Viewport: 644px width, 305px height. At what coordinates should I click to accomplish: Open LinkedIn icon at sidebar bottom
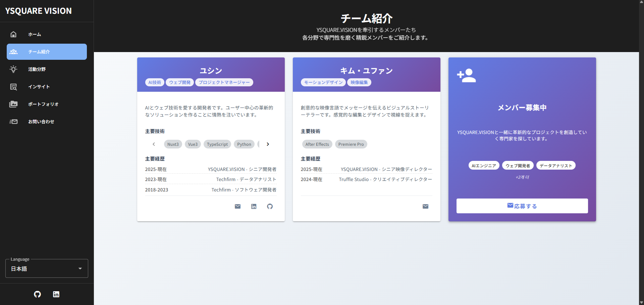[x=56, y=294]
